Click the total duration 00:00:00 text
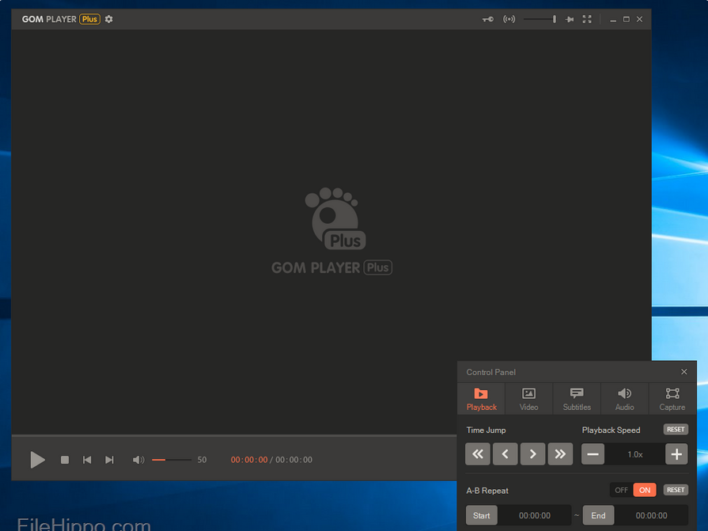 pyautogui.click(x=294, y=460)
